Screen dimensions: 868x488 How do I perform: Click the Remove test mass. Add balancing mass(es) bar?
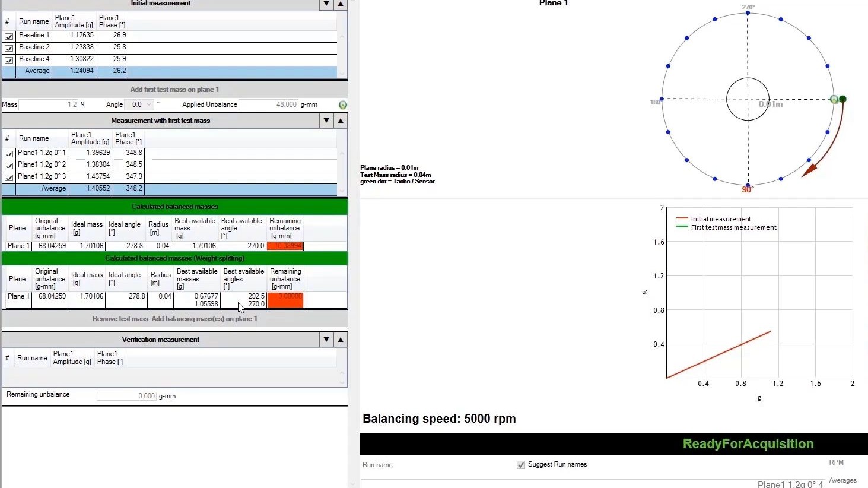pos(174,319)
